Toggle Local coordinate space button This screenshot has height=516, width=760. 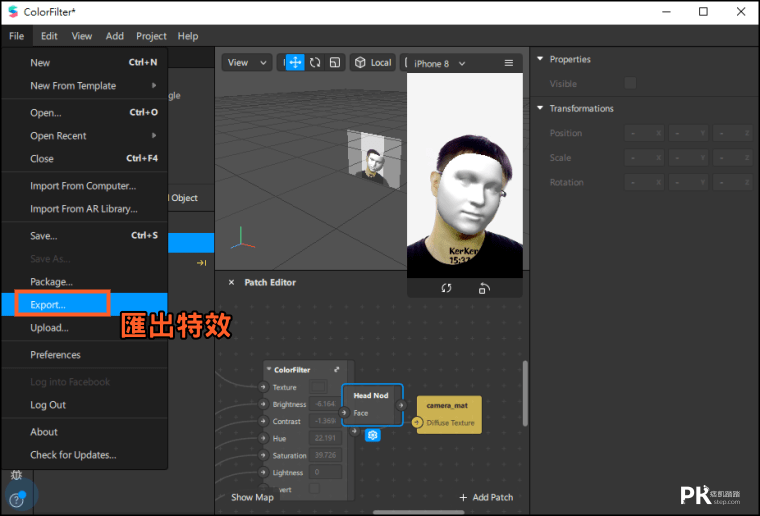tap(373, 63)
